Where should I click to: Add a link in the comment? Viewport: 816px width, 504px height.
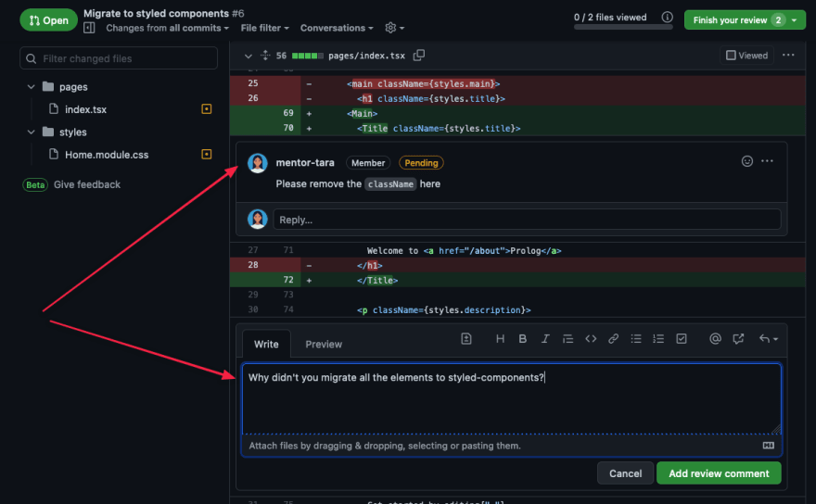613,338
